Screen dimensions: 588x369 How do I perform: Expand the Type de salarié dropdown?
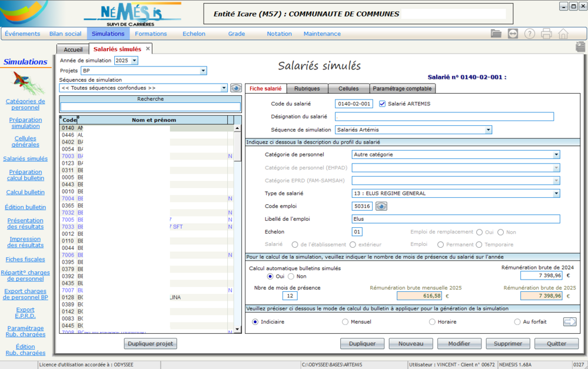pyautogui.click(x=556, y=194)
